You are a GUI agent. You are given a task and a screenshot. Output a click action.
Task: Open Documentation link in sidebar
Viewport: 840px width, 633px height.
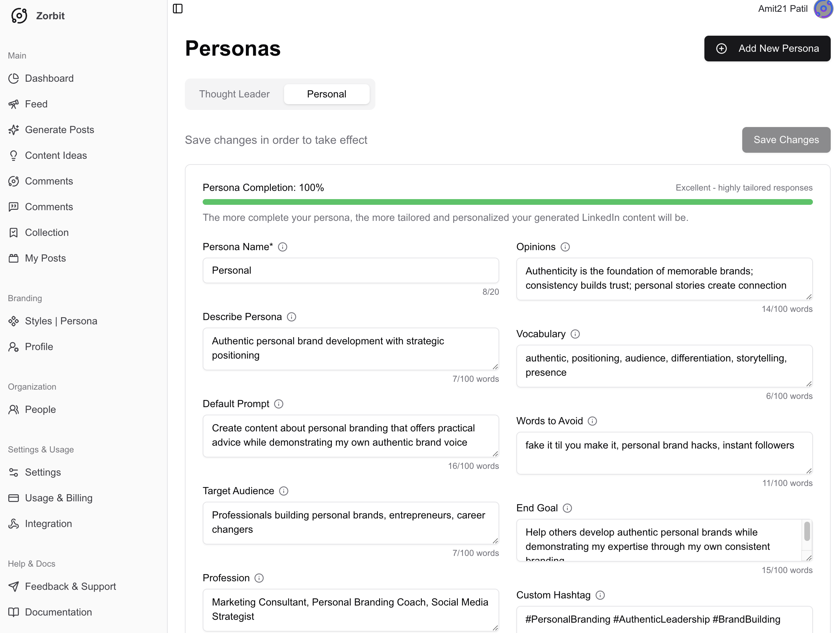59,612
